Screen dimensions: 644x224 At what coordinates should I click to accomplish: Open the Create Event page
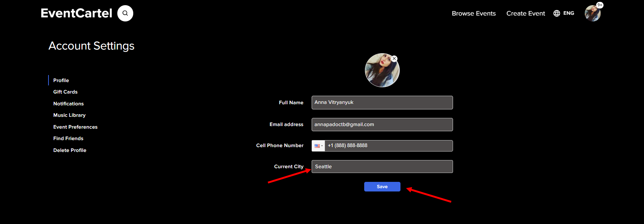click(x=525, y=13)
